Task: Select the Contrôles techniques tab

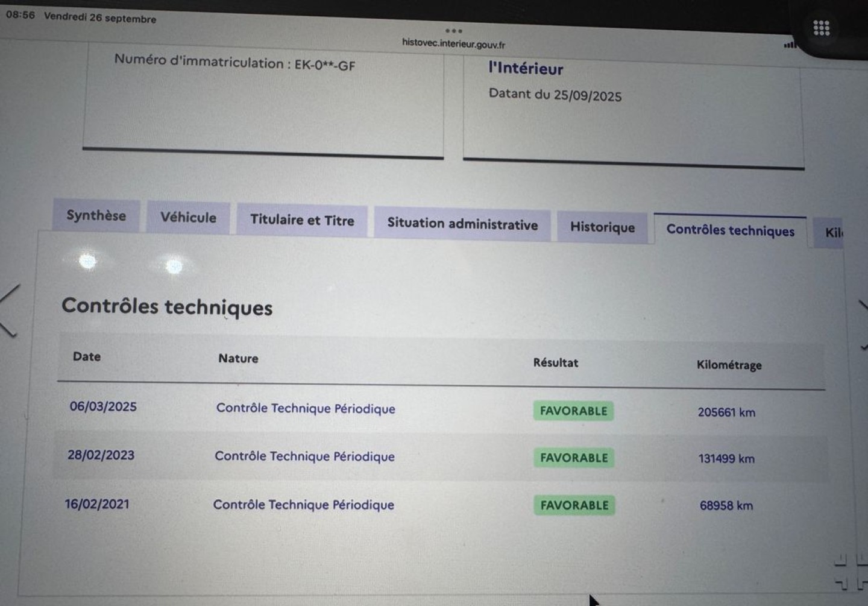Action: (x=730, y=230)
